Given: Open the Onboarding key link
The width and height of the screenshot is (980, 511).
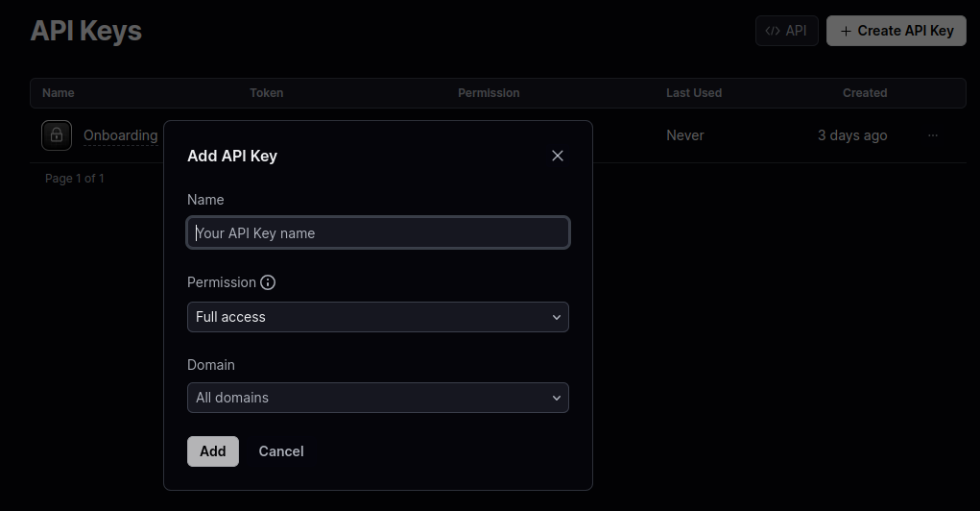Looking at the screenshot, I should 120,135.
